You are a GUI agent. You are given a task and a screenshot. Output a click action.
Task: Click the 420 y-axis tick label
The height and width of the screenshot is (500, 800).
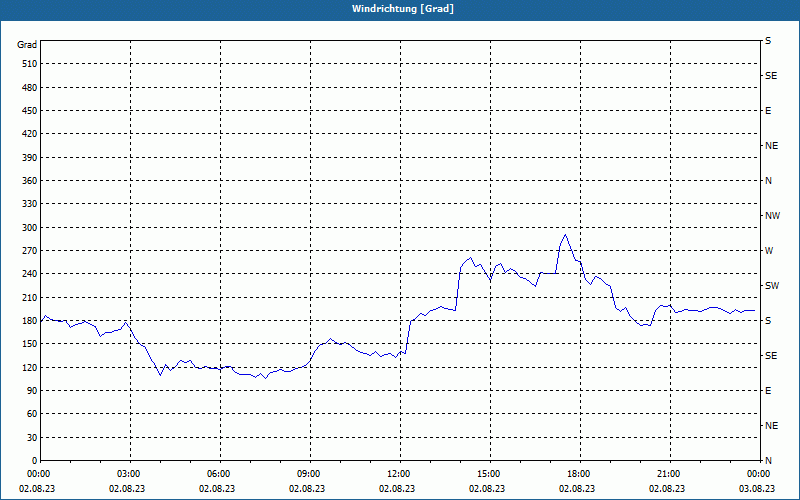click(30, 134)
